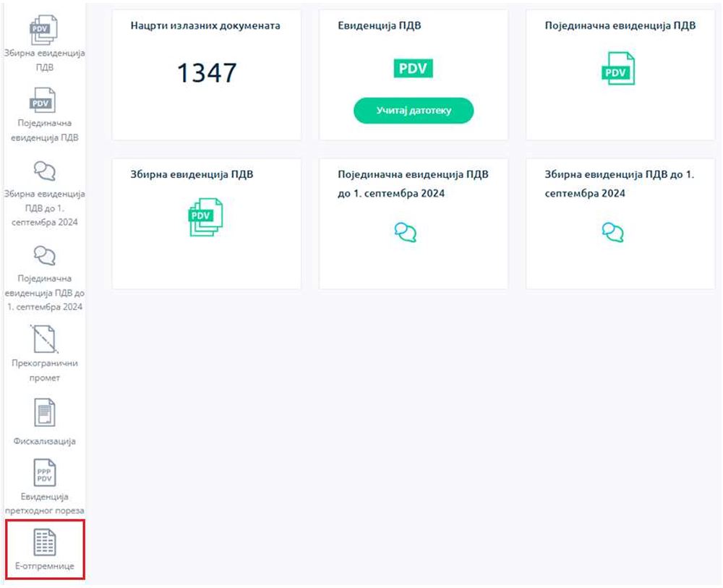Click the 1347 draft documents count
The image size is (723, 588).
[x=207, y=73]
